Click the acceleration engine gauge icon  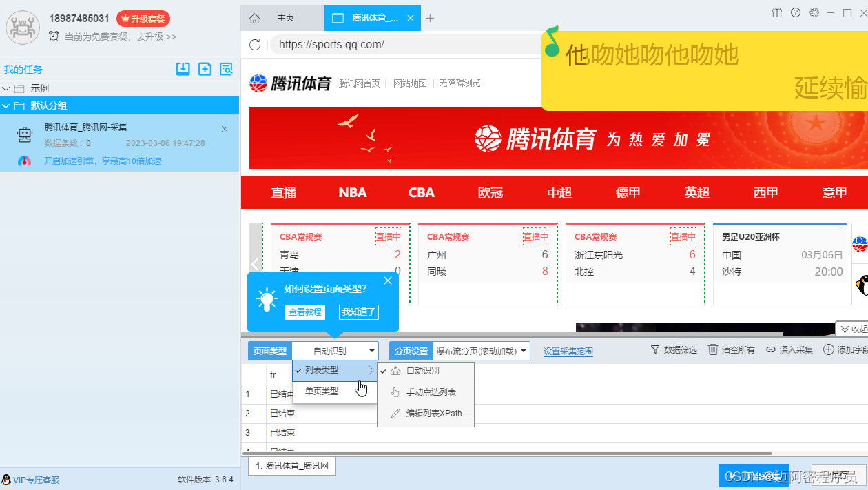pos(25,161)
